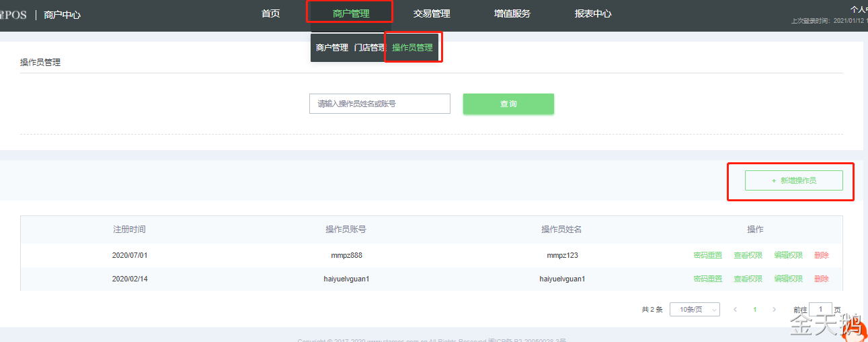The height and width of the screenshot is (342, 868).
Task: Click the date 2020/07/01 cell
Action: coord(129,255)
